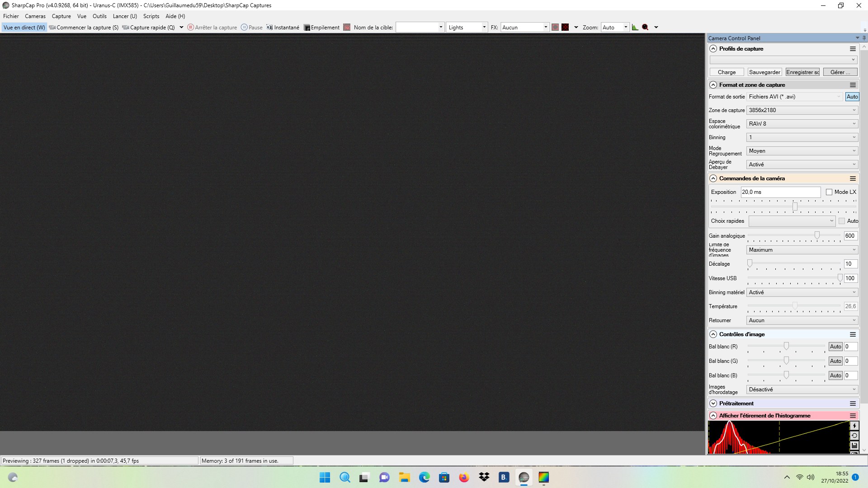The width and height of the screenshot is (868, 488).
Task: Click the lightning auto-stretch histogram button
Action: pyautogui.click(x=854, y=426)
